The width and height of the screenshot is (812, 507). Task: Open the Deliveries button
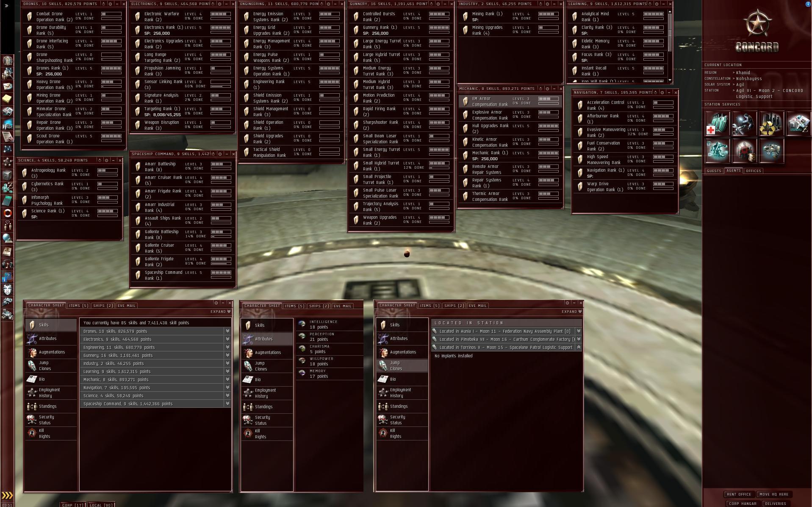click(776, 504)
